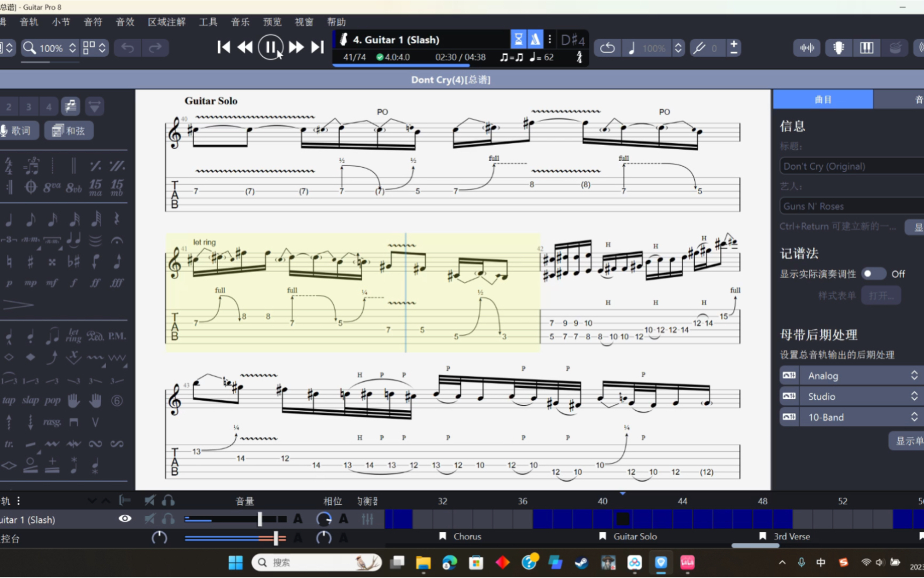924x578 pixels.
Task: Click the title field Don't Cry (Original)
Action: (851, 166)
